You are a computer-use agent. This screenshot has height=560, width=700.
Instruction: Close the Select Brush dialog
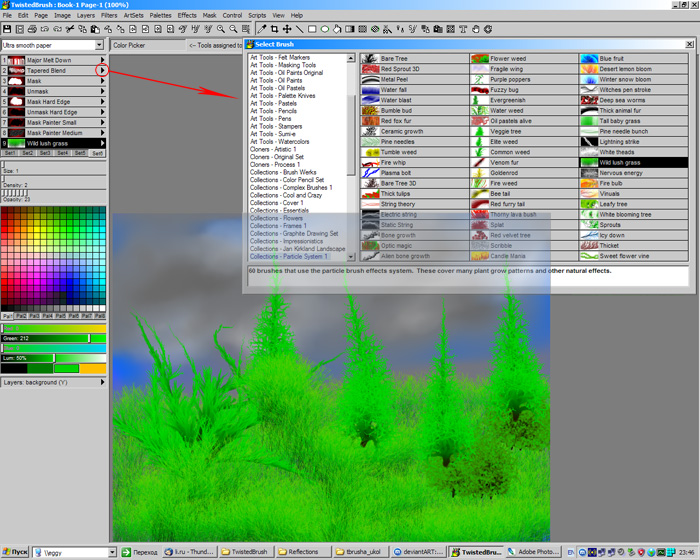tap(689, 44)
